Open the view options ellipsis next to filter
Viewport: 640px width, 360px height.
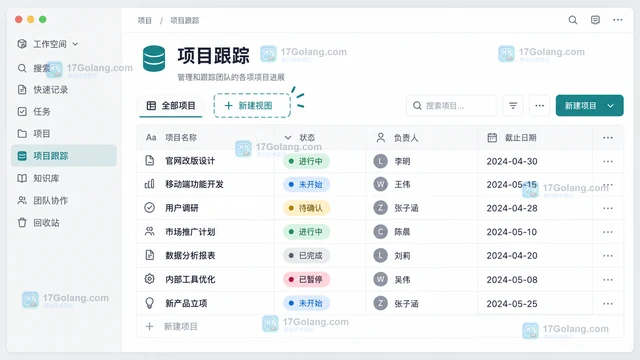[x=540, y=106]
